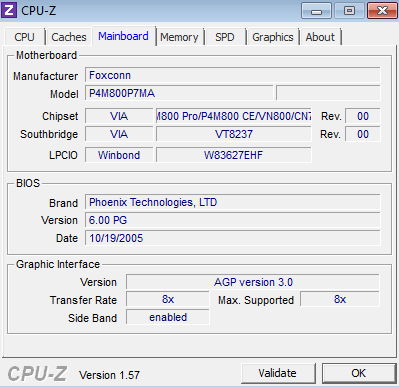399x387 pixels.
Task: Click the Manufacturer field showing Foxconn
Action: [233, 75]
